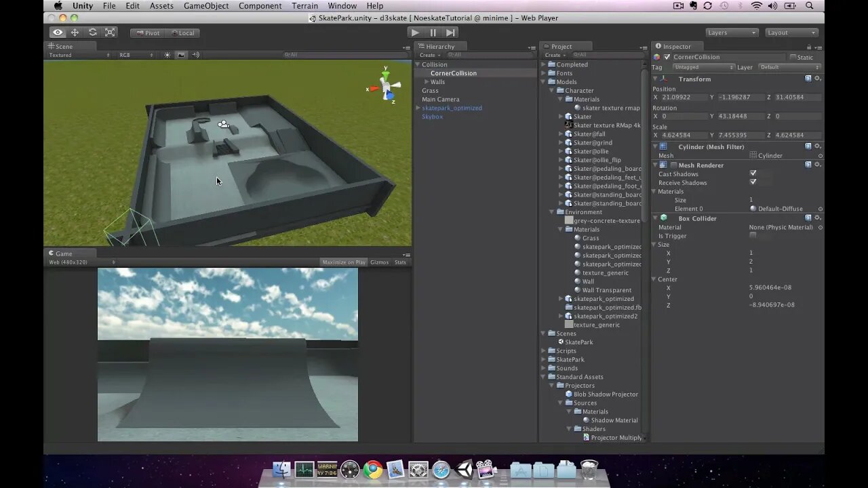Expand the Walls hierarchy item
Image resolution: width=868 pixels, height=488 pixels.
(x=426, y=82)
